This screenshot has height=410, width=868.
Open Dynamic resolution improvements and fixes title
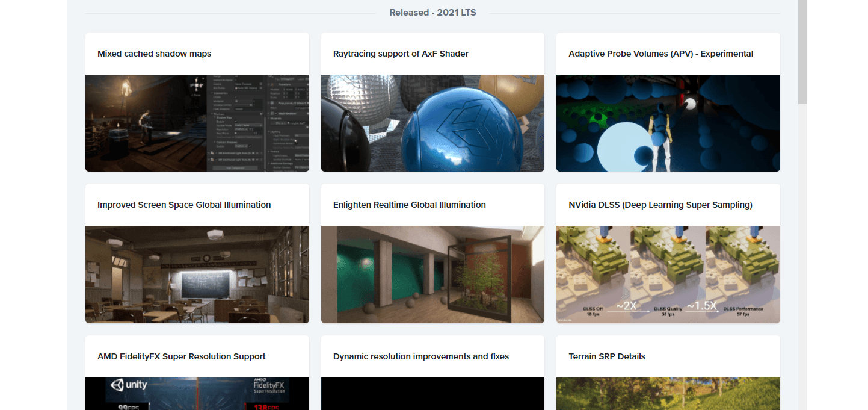421,356
